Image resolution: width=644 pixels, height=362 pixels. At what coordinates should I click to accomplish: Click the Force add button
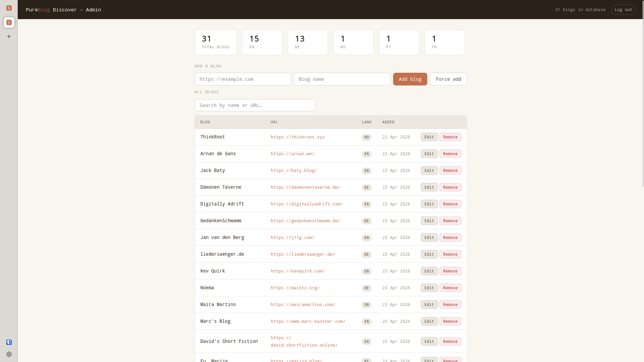click(448, 79)
